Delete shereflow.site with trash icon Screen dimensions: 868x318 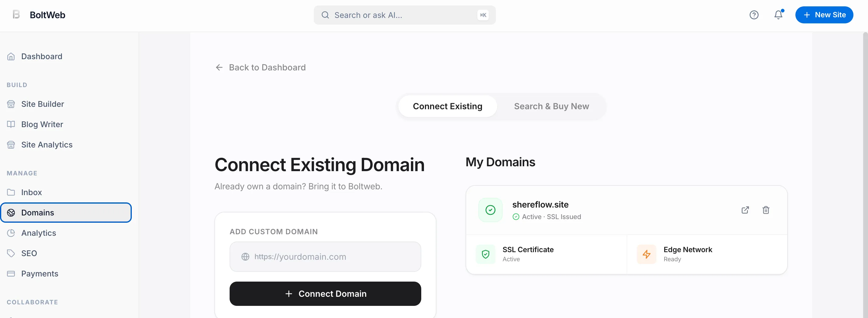tap(766, 210)
